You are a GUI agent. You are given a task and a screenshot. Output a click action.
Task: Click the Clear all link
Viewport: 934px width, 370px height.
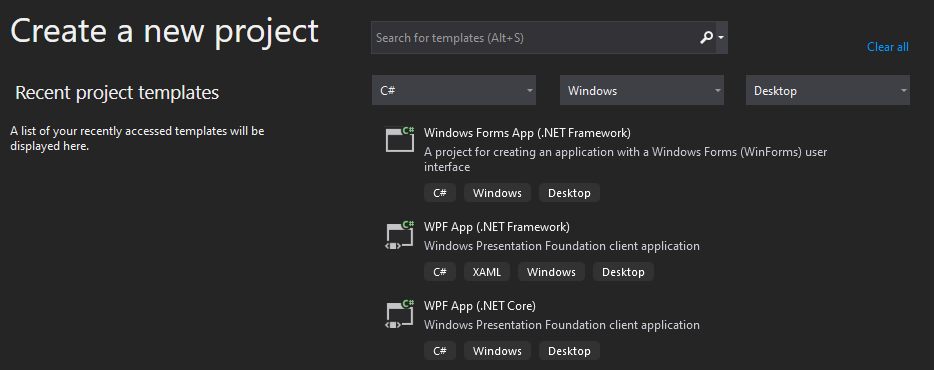[x=888, y=47]
